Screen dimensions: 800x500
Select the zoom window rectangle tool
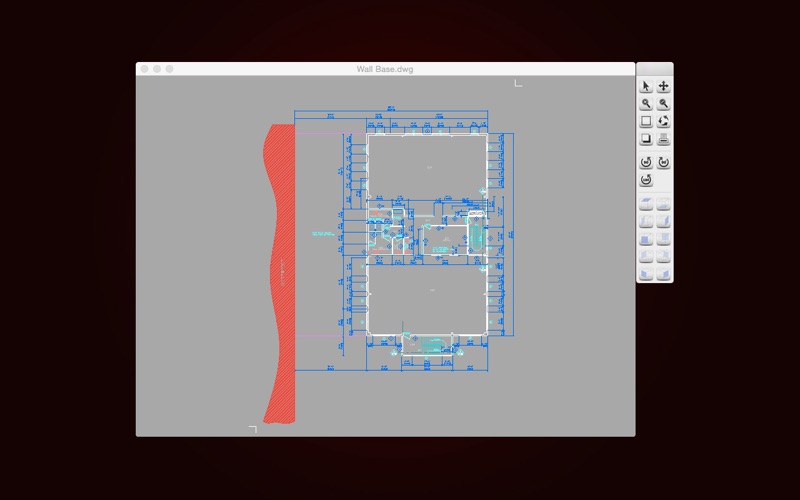(646, 121)
